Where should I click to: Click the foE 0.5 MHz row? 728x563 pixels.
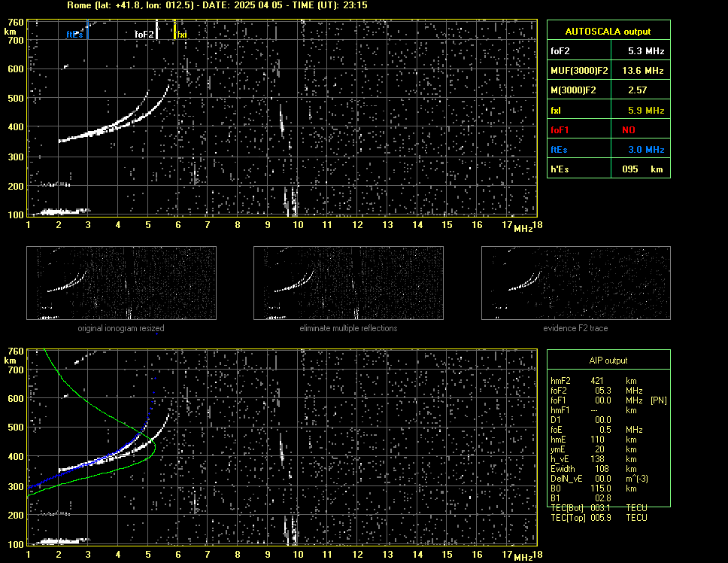click(596, 430)
